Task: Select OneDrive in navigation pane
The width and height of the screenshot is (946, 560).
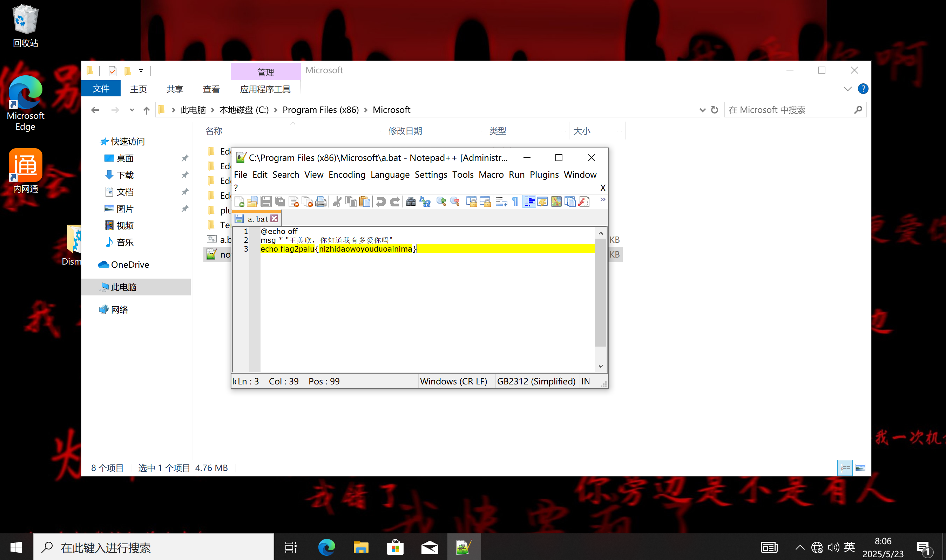Action: point(129,265)
